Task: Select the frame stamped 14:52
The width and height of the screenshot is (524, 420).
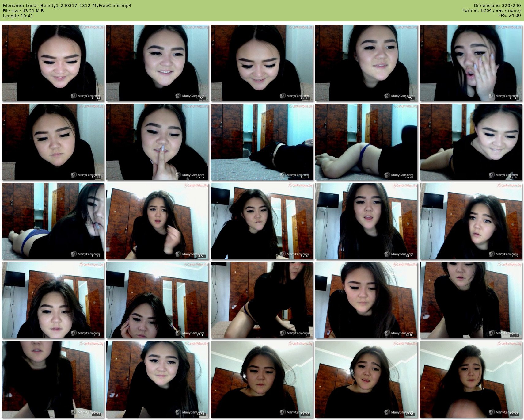Action: 471,300
